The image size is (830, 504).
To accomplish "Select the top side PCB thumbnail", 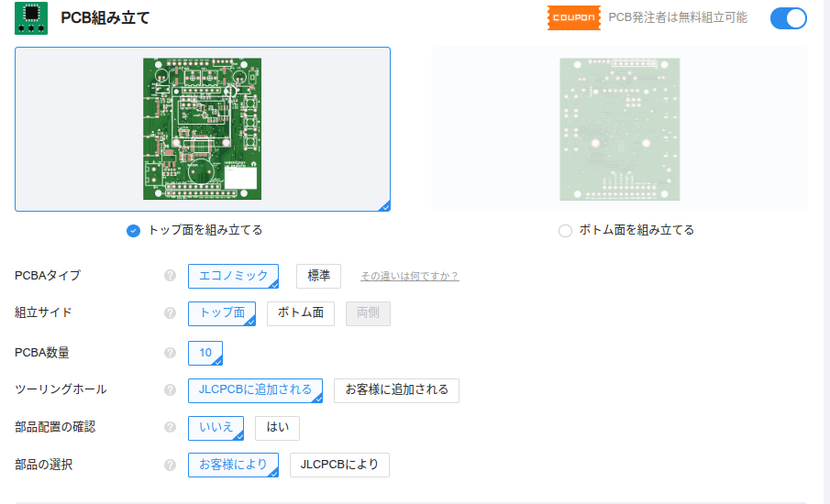I will (203, 129).
